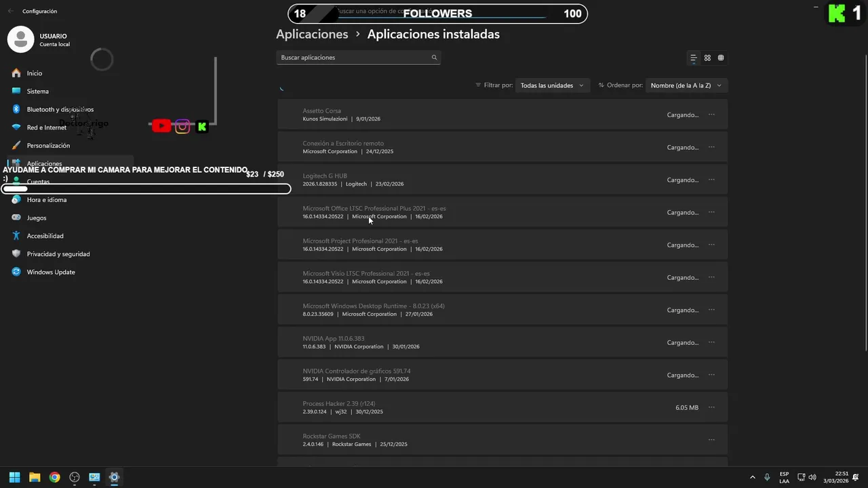The image size is (868, 488).
Task: Switch to table view layout icon
Action: point(721,58)
